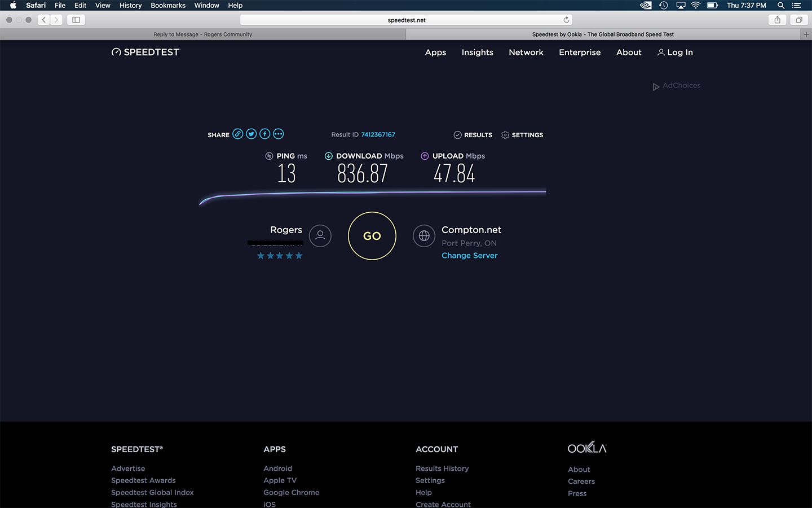Start the test with GO button
This screenshot has width=812, height=508.
tap(372, 236)
